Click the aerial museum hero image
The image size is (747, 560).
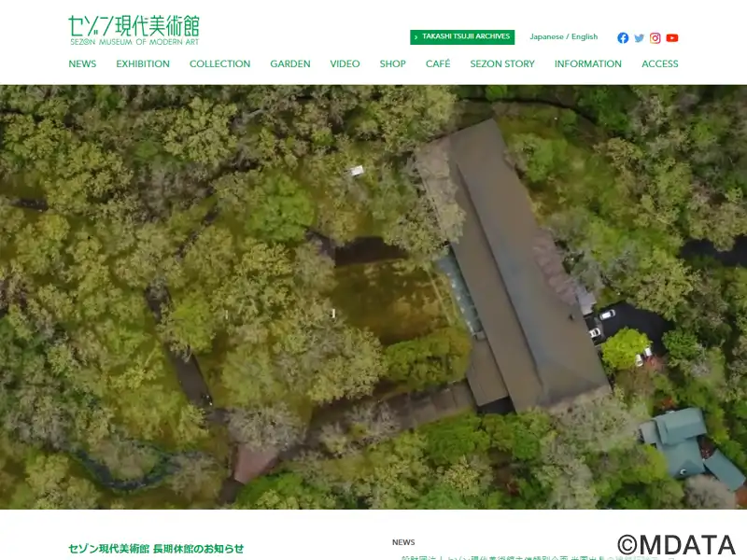coord(373,297)
